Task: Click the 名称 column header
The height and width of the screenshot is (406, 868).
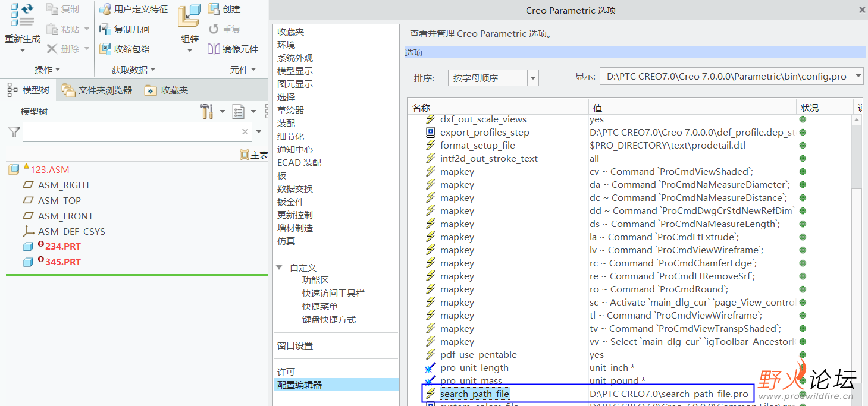Action: click(x=498, y=107)
